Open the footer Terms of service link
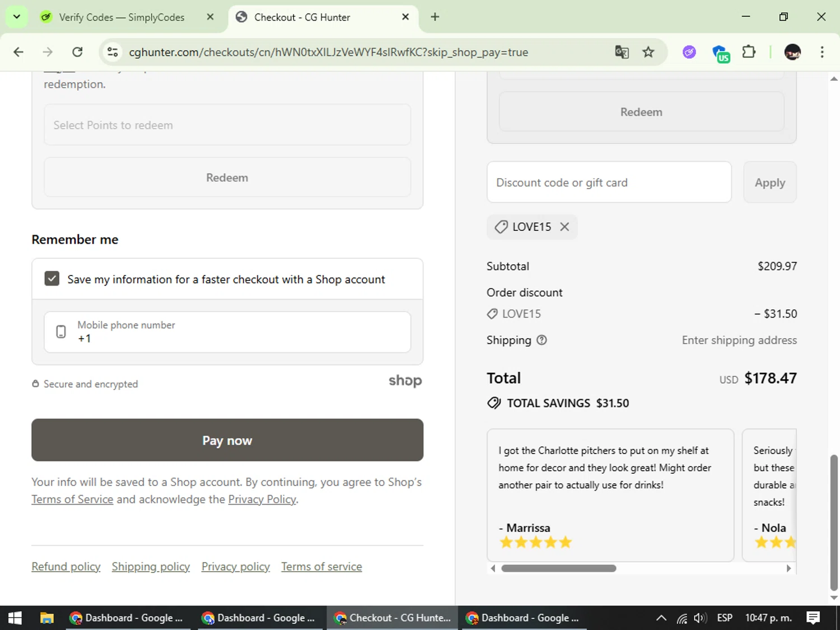Viewport: 840px width, 630px height. [322, 567]
